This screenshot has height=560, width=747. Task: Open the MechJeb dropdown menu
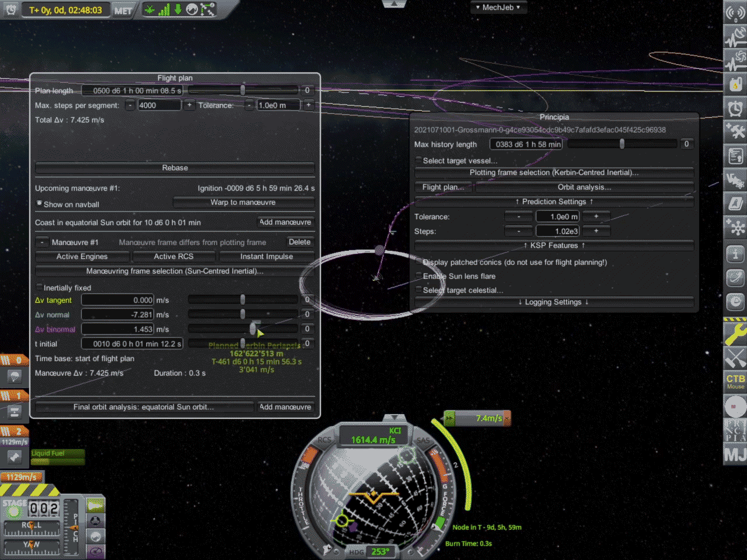pos(499,7)
